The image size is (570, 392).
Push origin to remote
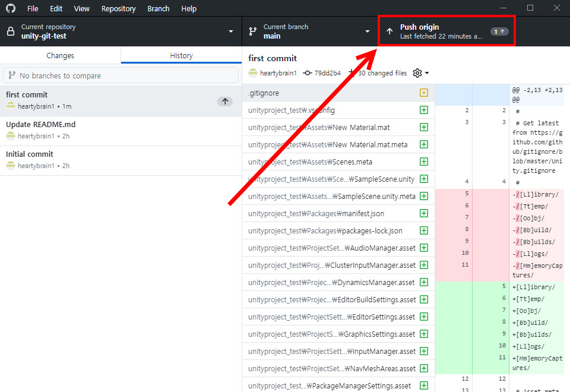[446, 31]
